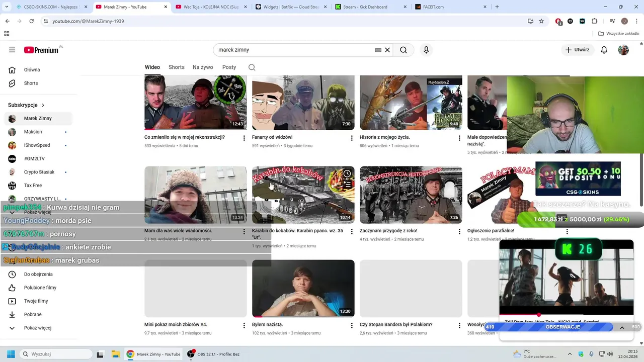Switch to the FACEIT.com browser tab
The width and height of the screenshot is (644, 362).
[x=451, y=7]
